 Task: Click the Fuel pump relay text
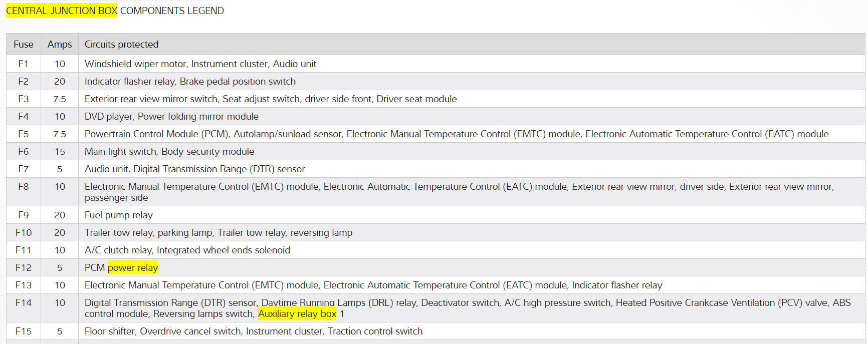(118, 215)
